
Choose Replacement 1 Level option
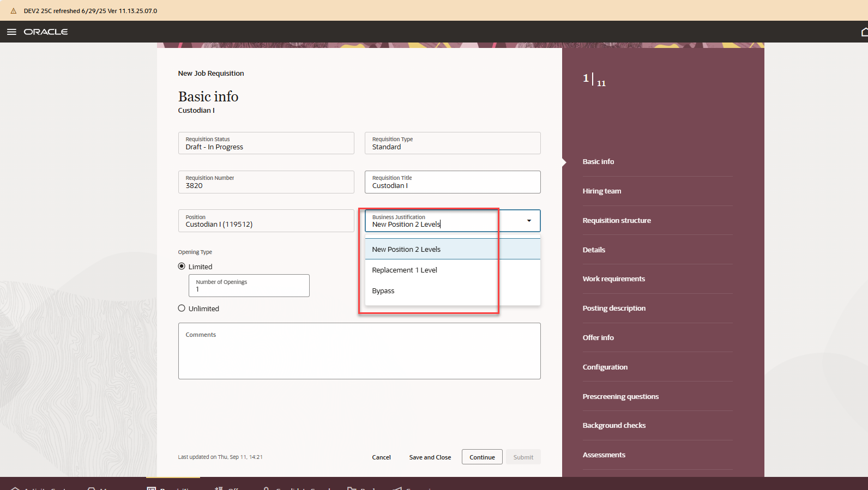(x=453, y=270)
